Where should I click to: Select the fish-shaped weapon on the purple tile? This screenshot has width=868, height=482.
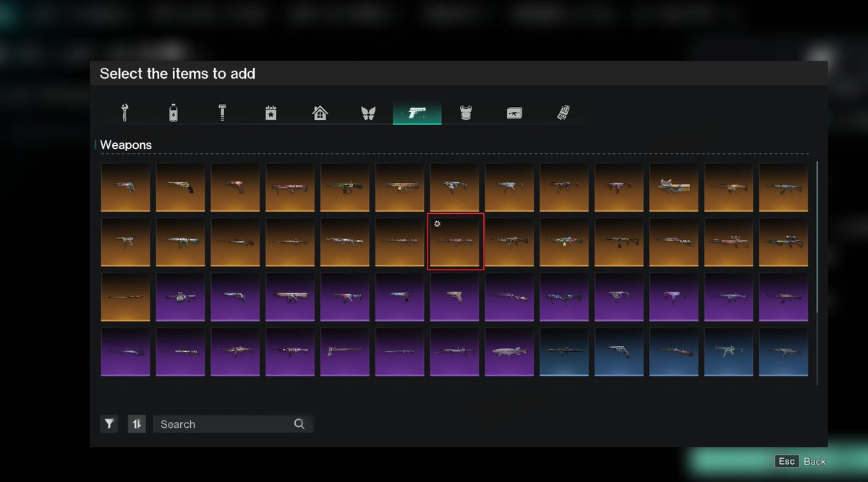pos(510,351)
